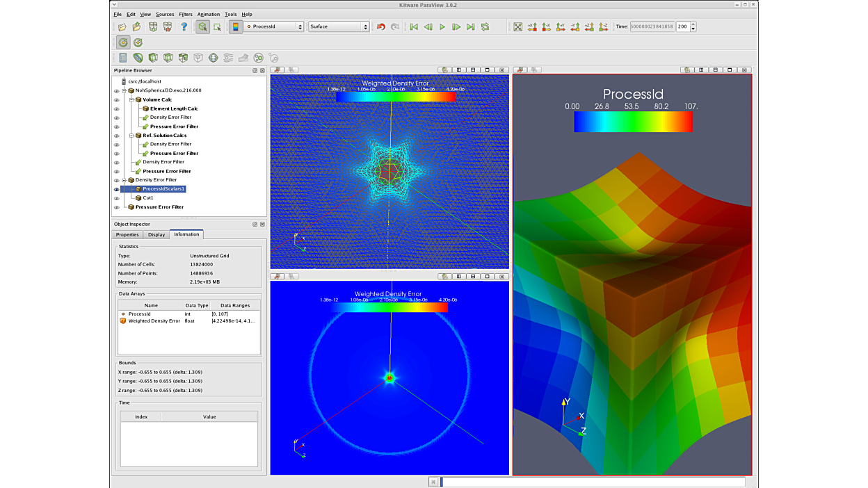868x488 pixels.
Task: Click the Reset Camera icon
Action: click(517, 26)
